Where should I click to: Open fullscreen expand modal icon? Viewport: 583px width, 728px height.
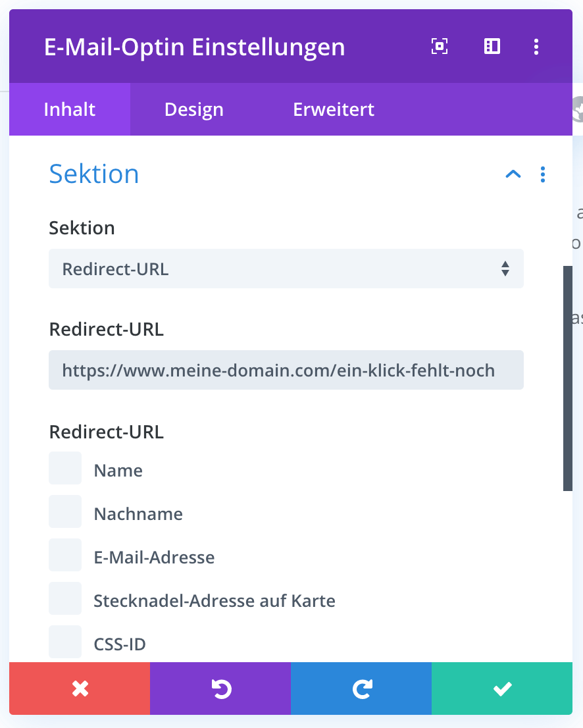click(x=439, y=47)
